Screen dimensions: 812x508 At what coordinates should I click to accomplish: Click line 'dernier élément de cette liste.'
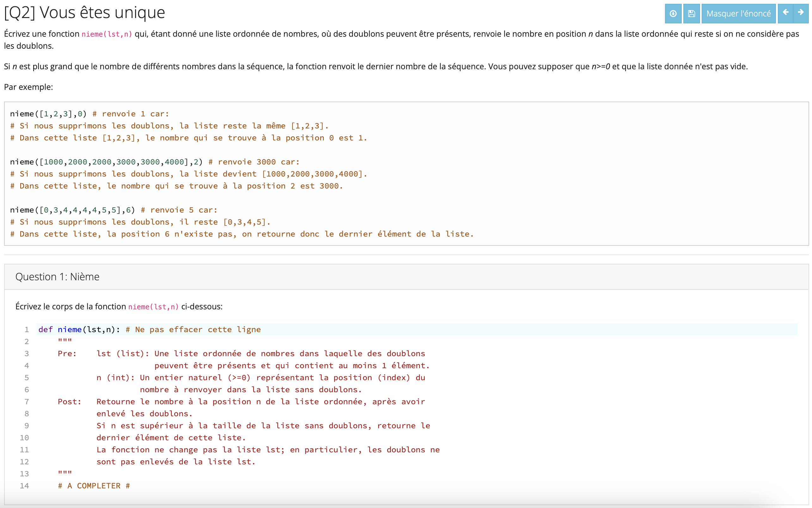[171, 438]
